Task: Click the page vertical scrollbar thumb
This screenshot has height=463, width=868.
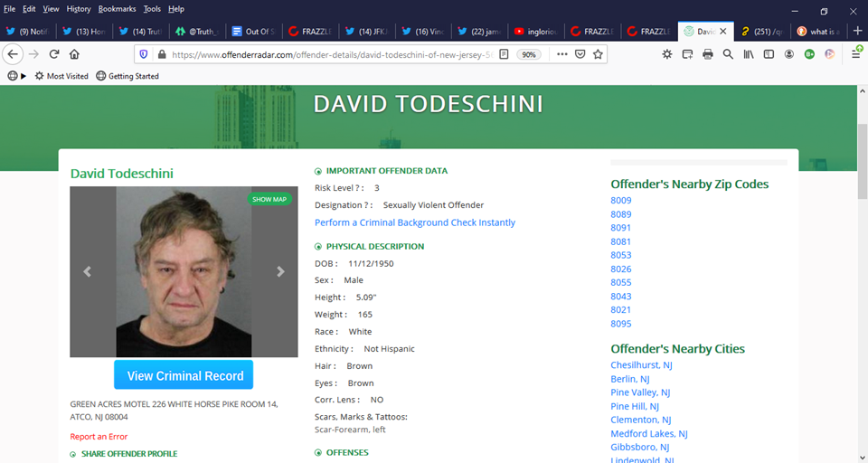Action: click(863, 162)
